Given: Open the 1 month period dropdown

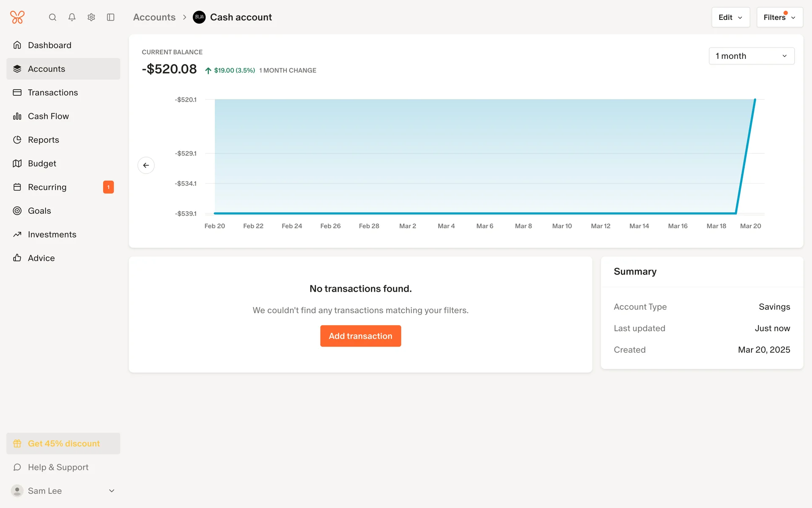Looking at the screenshot, I should 751,56.
